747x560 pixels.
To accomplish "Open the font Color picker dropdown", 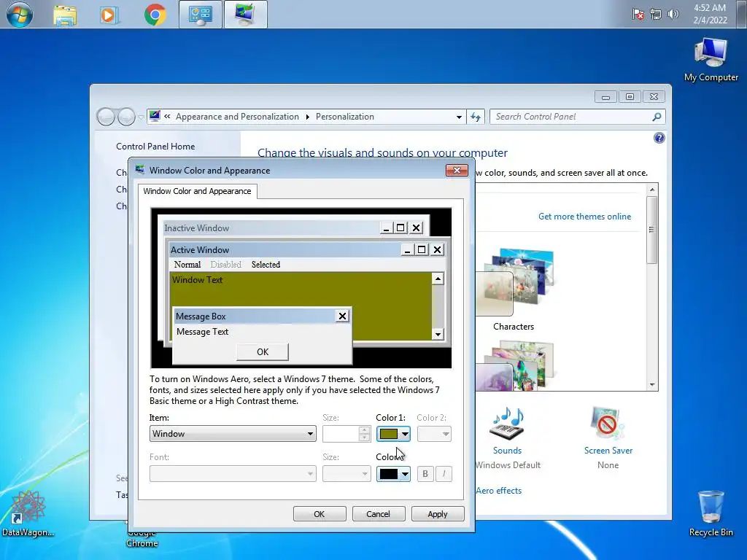I will click(393, 474).
